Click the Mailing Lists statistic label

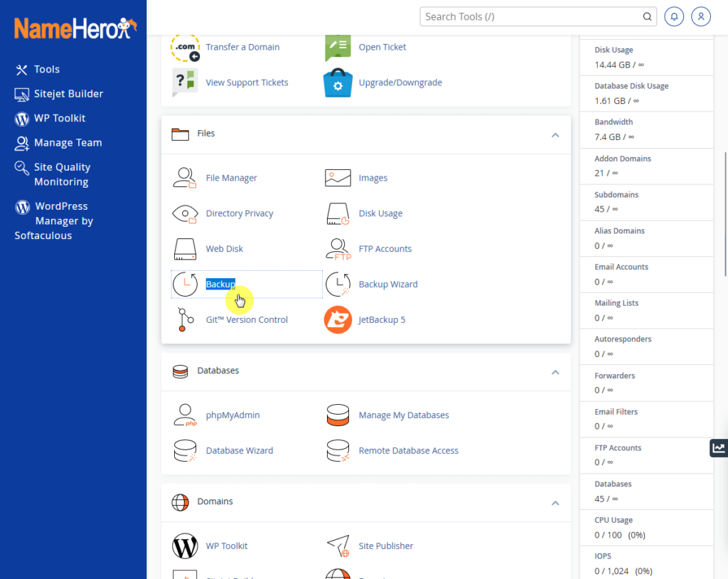tap(616, 303)
